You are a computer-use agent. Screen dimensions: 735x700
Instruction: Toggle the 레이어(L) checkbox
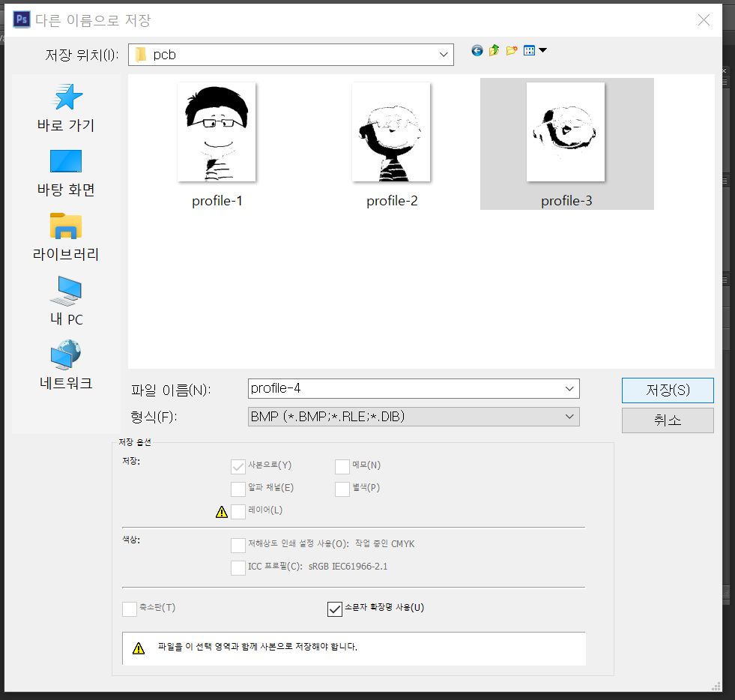pos(238,512)
